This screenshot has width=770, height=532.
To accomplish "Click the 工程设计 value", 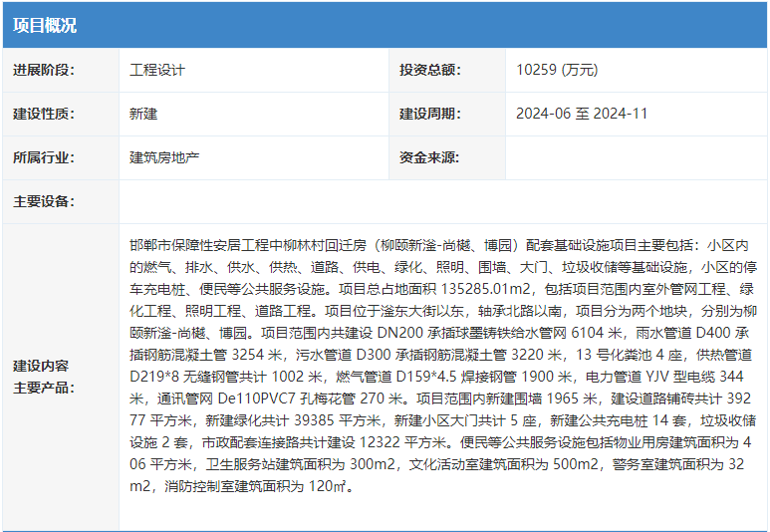I will 157,70.
